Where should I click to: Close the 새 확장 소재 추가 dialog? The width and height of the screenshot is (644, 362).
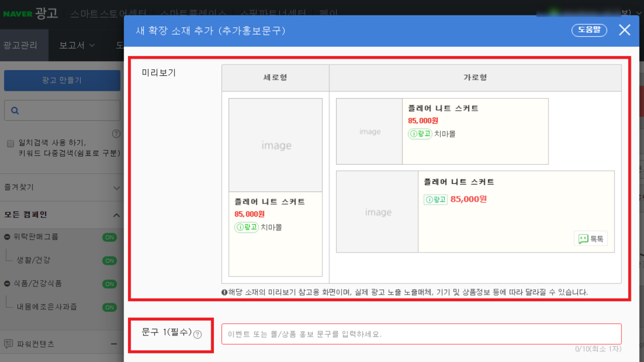point(624,30)
